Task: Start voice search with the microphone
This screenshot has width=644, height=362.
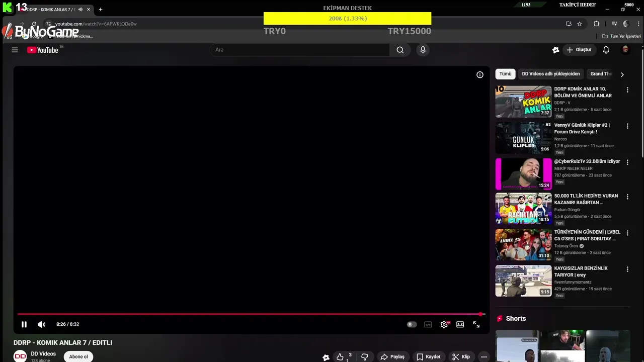Action: [423, 50]
